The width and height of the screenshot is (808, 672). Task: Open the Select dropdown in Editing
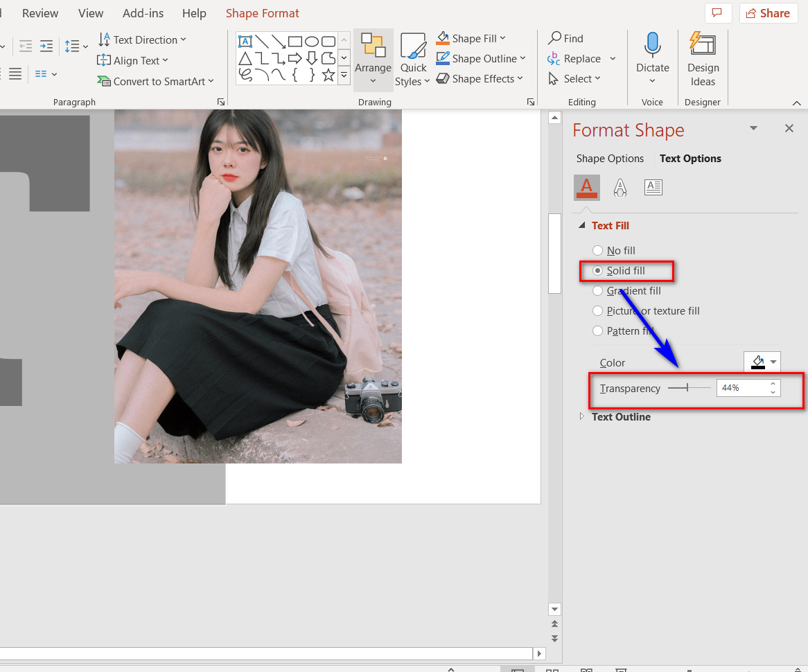click(574, 78)
